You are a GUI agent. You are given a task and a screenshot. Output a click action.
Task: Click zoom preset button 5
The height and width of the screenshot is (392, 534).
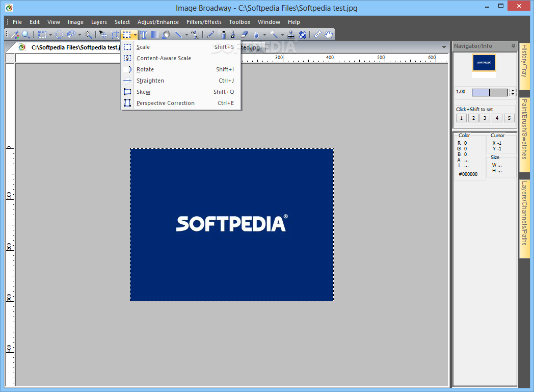pyautogui.click(x=509, y=118)
